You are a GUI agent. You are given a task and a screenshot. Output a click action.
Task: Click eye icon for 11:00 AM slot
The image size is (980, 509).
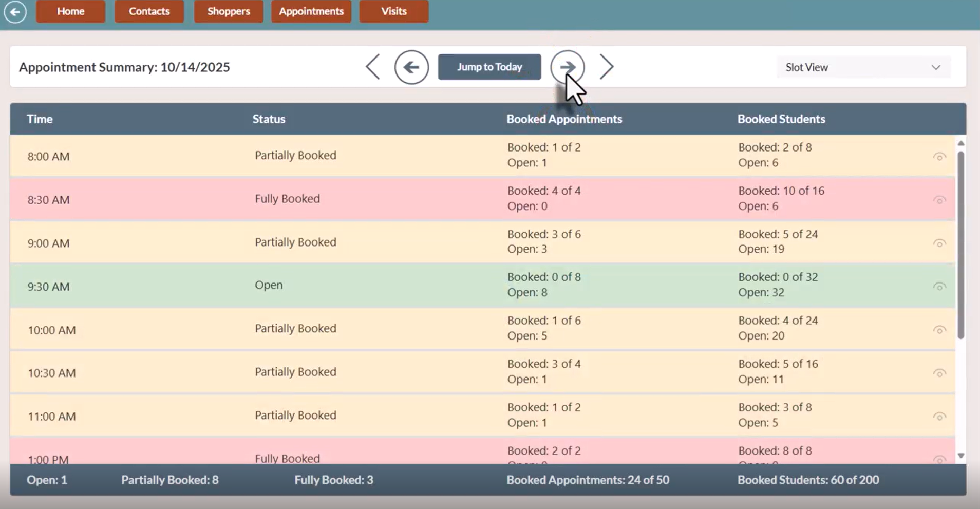coord(939,417)
